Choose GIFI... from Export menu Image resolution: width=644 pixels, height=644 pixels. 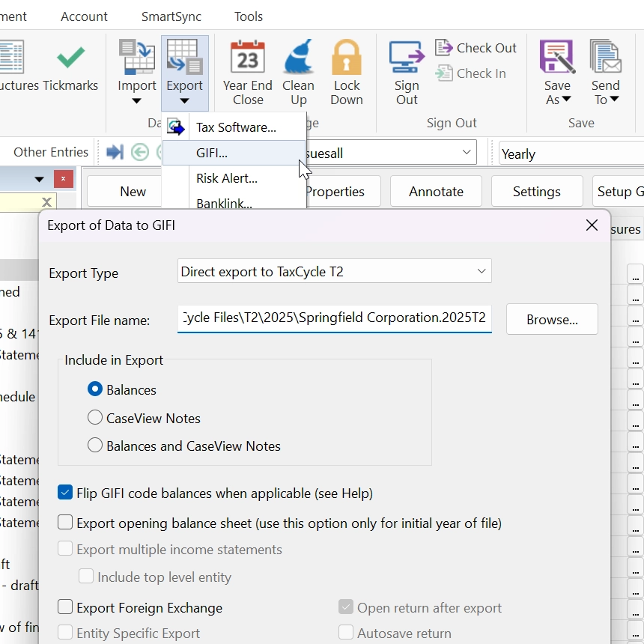[x=234, y=153]
